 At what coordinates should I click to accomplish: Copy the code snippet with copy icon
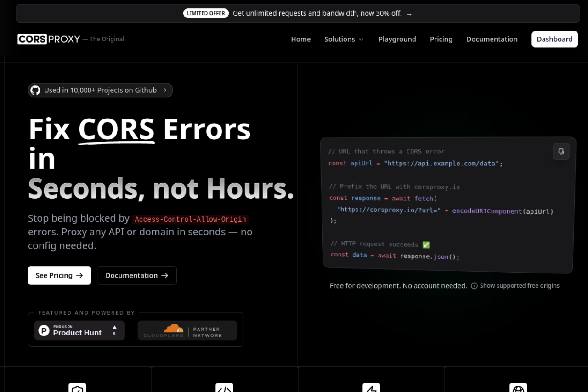[561, 152]
